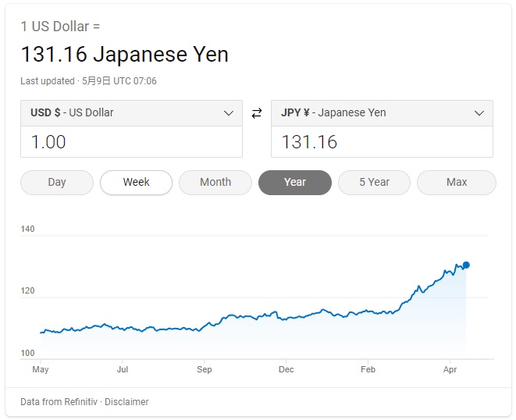Switch chart to Week view
Screen dimensions: 516x420
136,182
